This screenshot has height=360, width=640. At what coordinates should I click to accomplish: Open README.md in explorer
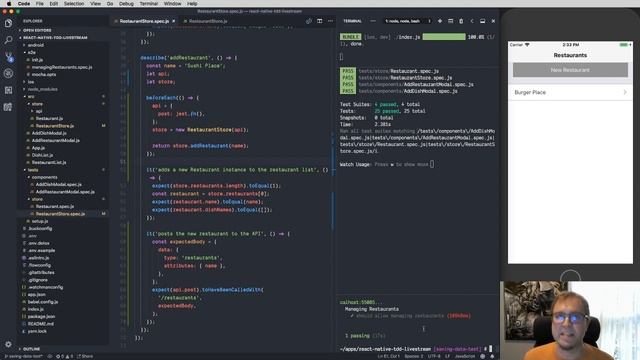(x=40, y=324)
